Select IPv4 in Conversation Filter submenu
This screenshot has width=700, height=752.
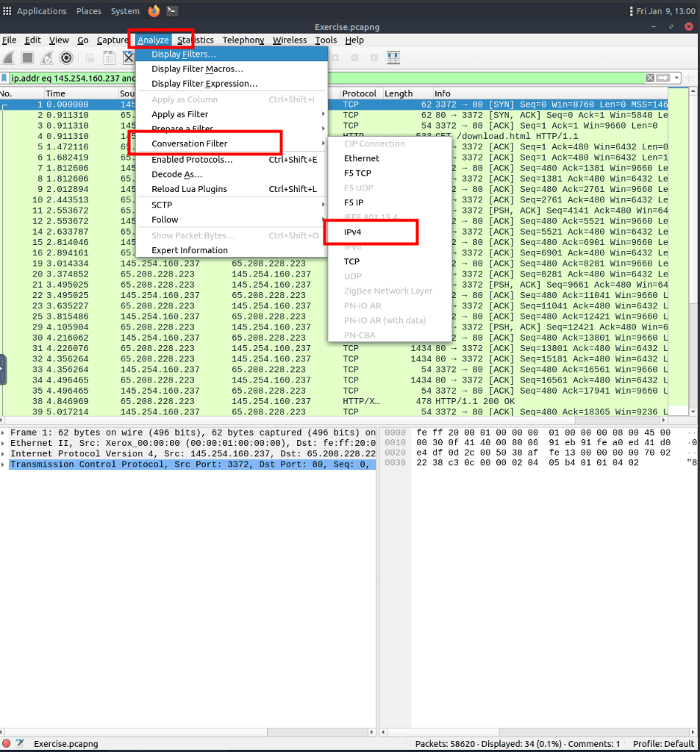tap(353, 232)
